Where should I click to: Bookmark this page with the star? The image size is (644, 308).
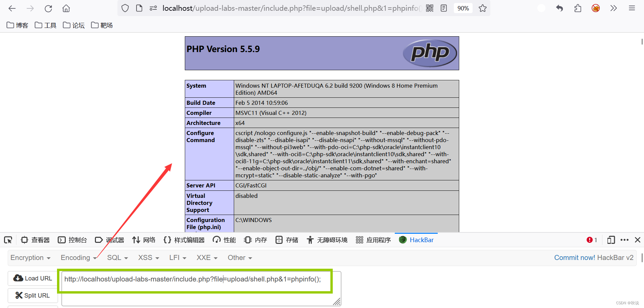[483, 8]
